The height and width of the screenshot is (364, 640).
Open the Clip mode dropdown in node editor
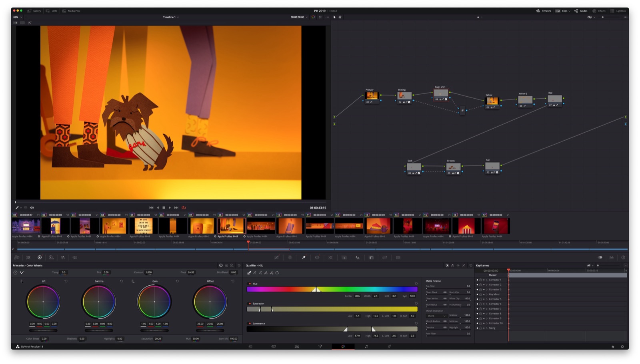[x=591, y=17]
